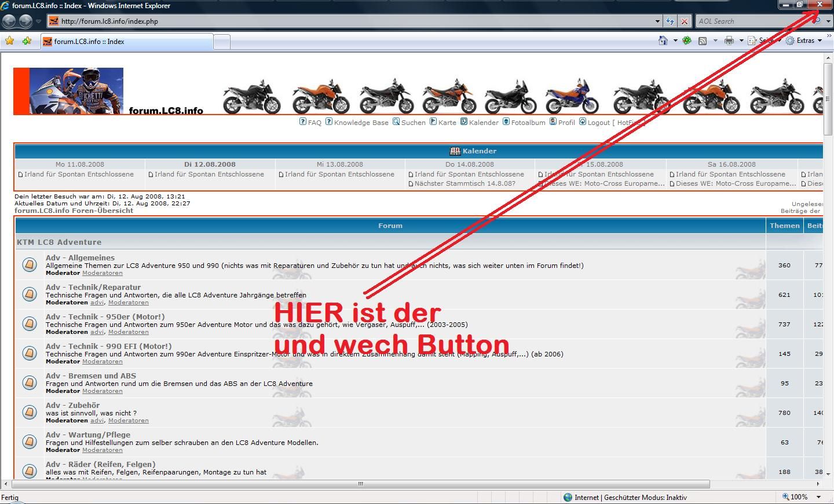Click the browser Back arrow button
The height and width of the screenshot is (504, 834).
click(x=9, y=21)
